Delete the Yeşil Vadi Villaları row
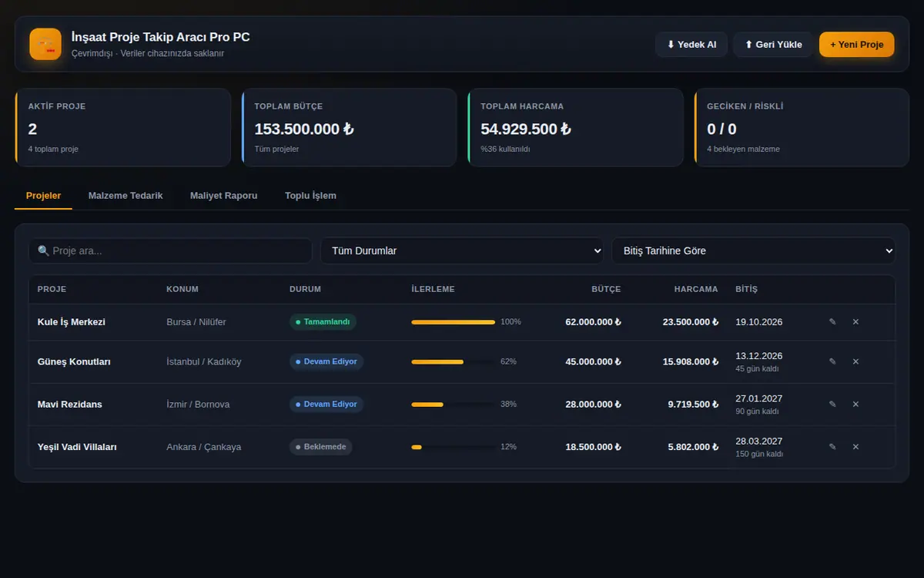The image size is (924, 578). pyautogui.click(x=855, y=447)
